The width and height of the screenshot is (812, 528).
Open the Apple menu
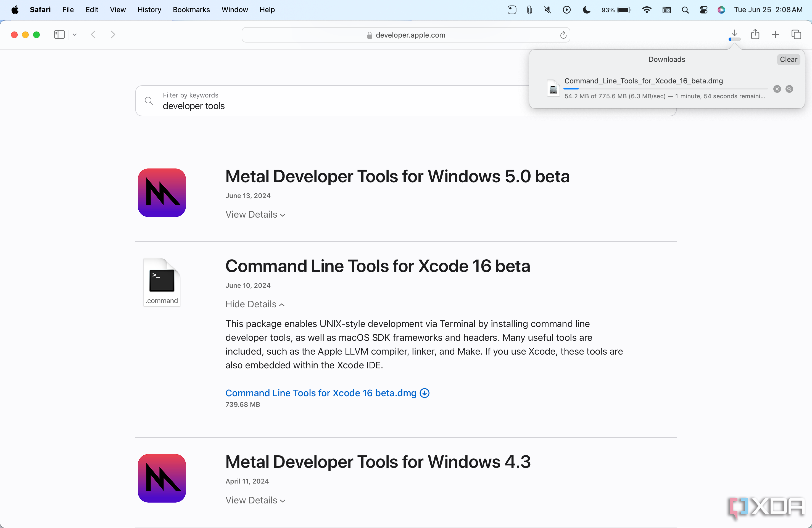[15, 10]
